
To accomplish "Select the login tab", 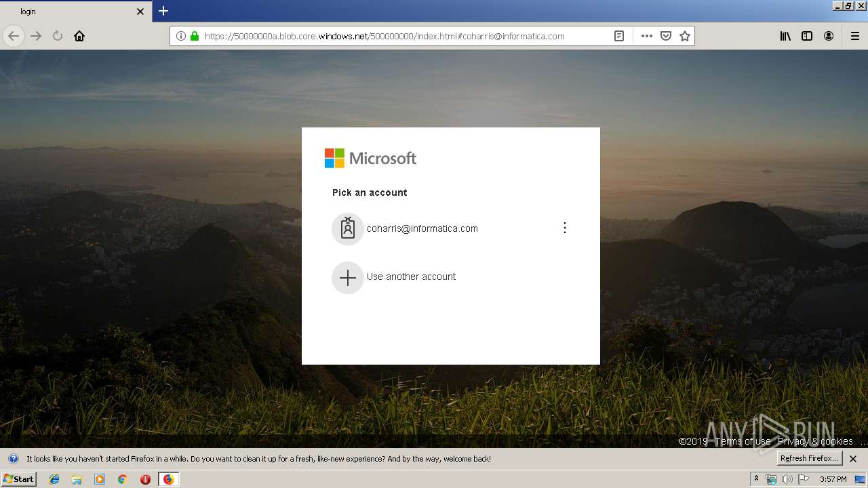I will (x=75, y=12).
